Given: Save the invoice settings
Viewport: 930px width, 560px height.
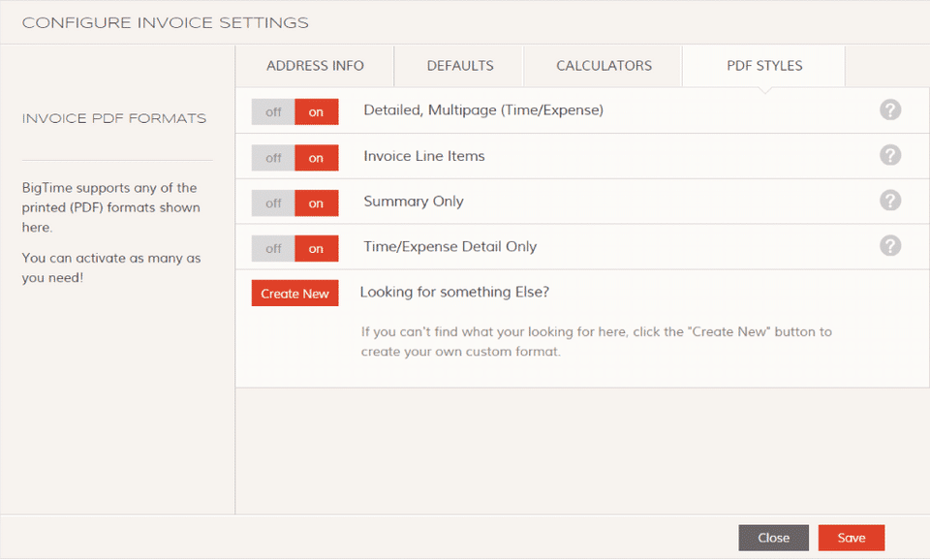Looking at the screenshot, I should tap(852, 538).
